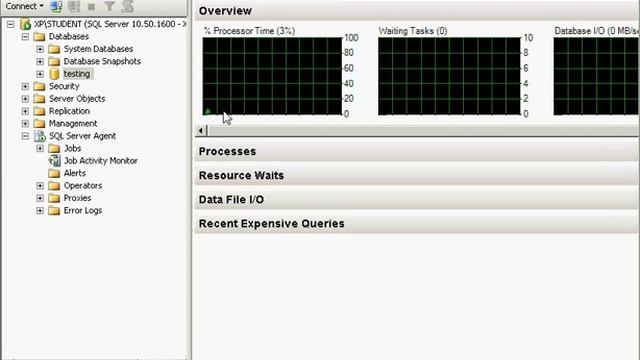640x360 pixels.
Task: Select Operators tree item
Action: point(83,186)
